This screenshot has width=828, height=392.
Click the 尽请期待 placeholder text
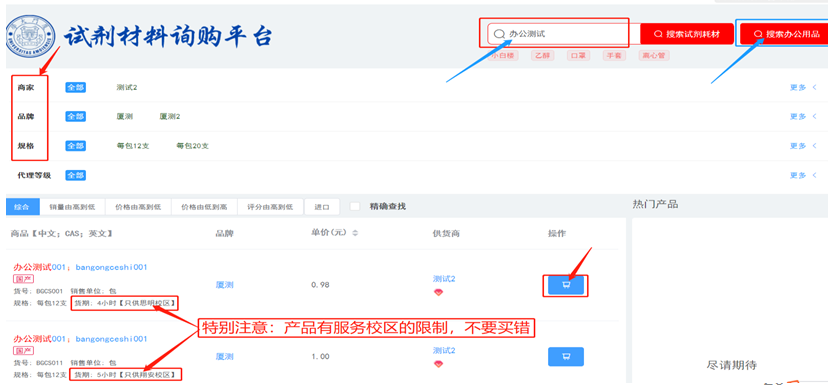point(731,365)
